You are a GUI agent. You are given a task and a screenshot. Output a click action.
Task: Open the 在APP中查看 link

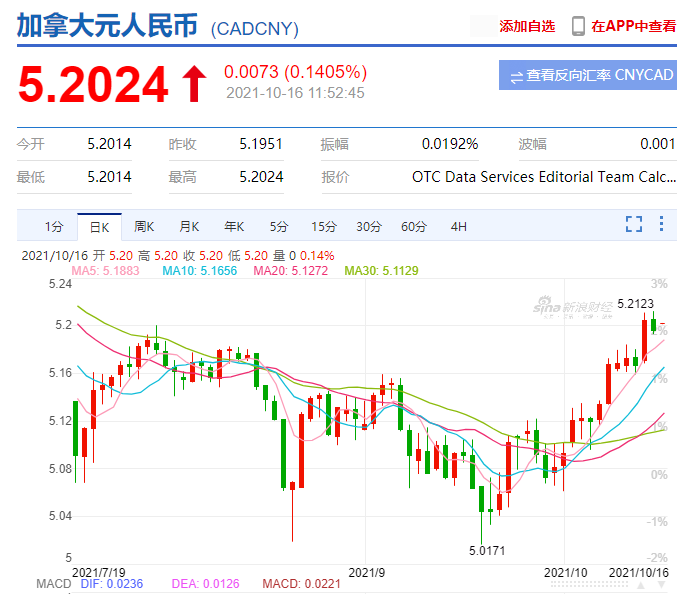tap(633, 26)
